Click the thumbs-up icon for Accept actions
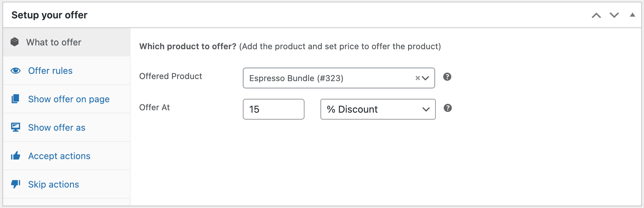 (x=16, y=156)
